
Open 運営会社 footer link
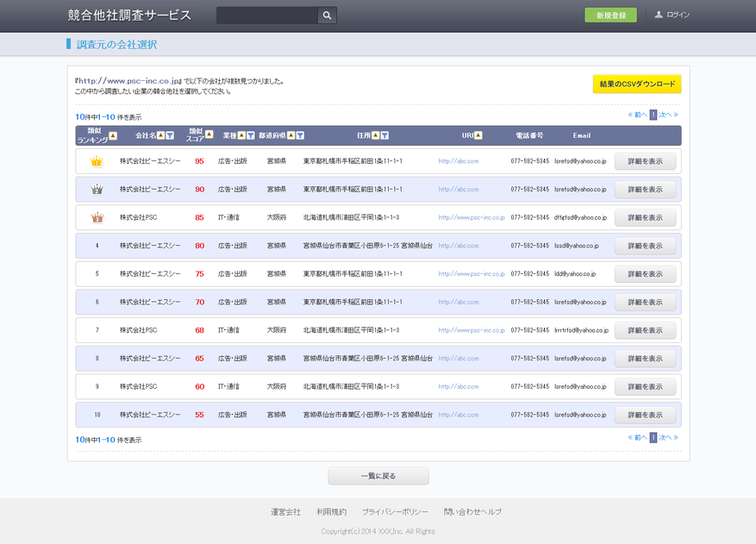(285, 512)
